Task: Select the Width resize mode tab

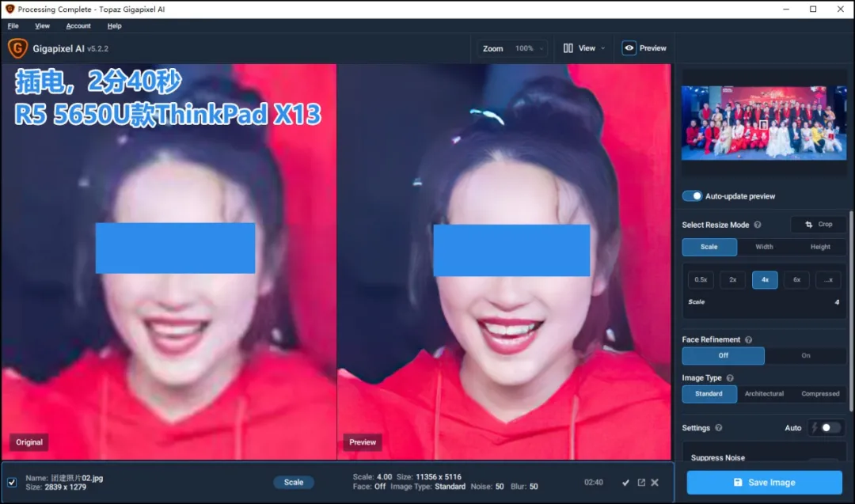Action: point(764,247)
